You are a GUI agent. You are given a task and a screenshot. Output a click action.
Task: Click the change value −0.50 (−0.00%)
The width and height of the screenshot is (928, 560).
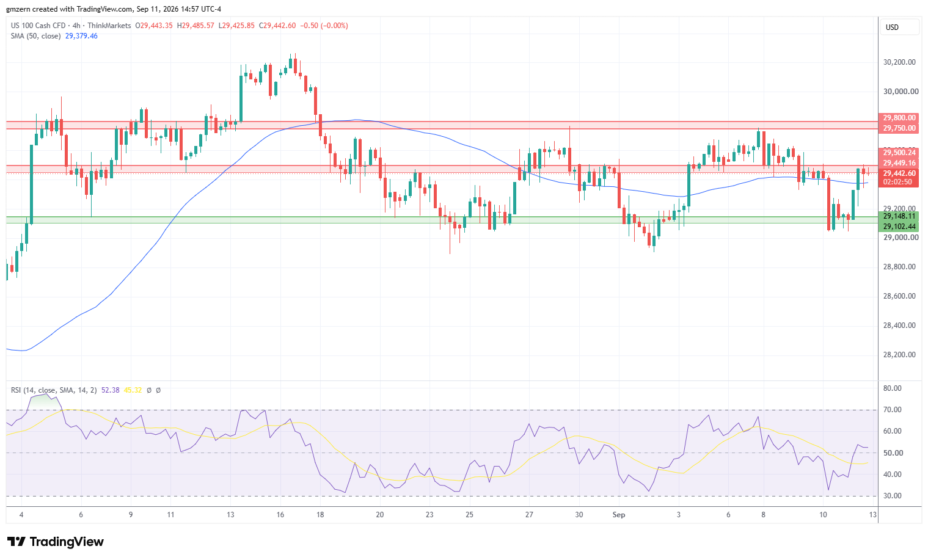[324, 26]
